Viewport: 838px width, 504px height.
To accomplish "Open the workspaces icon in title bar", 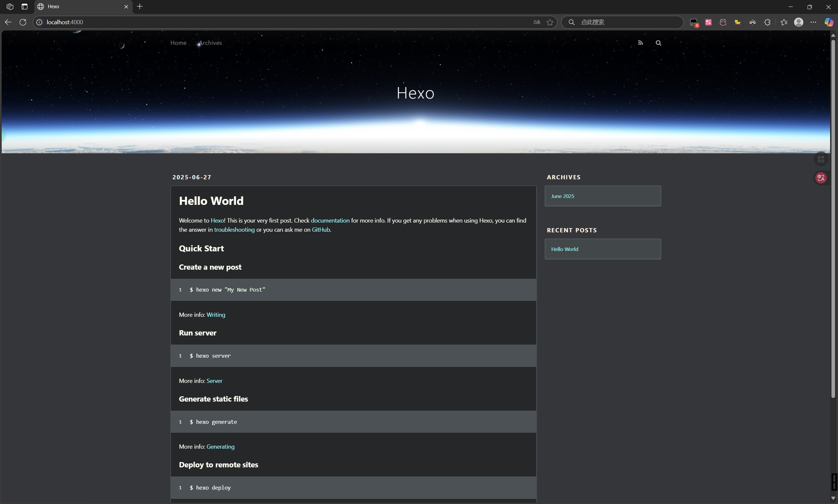I will point(10,7).
